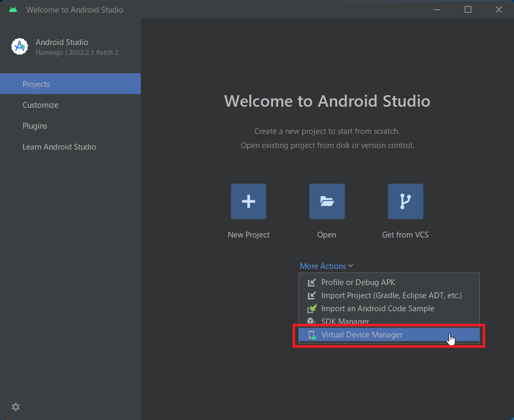This screenshot has width=514, height=420.
Task: Go to the Plugins tab
Action: click(x=35, y=126)
